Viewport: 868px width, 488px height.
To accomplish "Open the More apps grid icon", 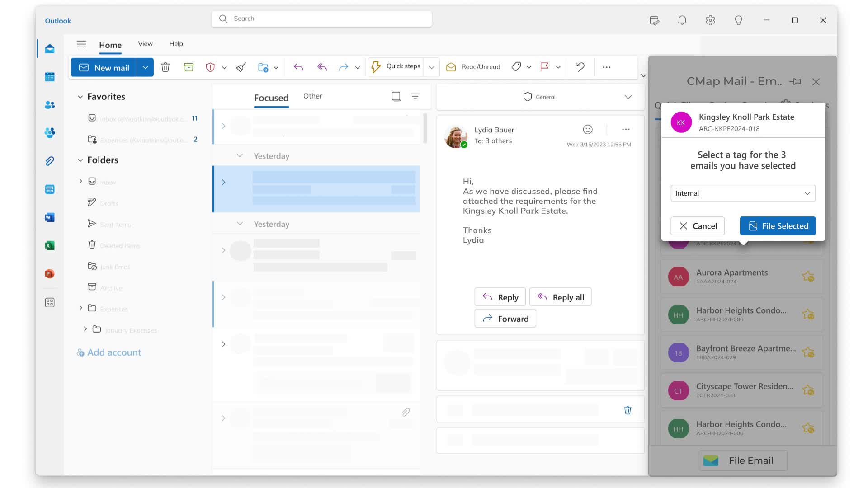I will pyautogui.click(x=50, y=302).
